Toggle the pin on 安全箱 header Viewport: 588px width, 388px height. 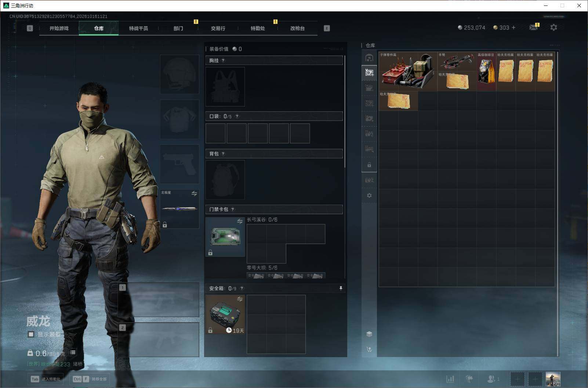point(341,288)
